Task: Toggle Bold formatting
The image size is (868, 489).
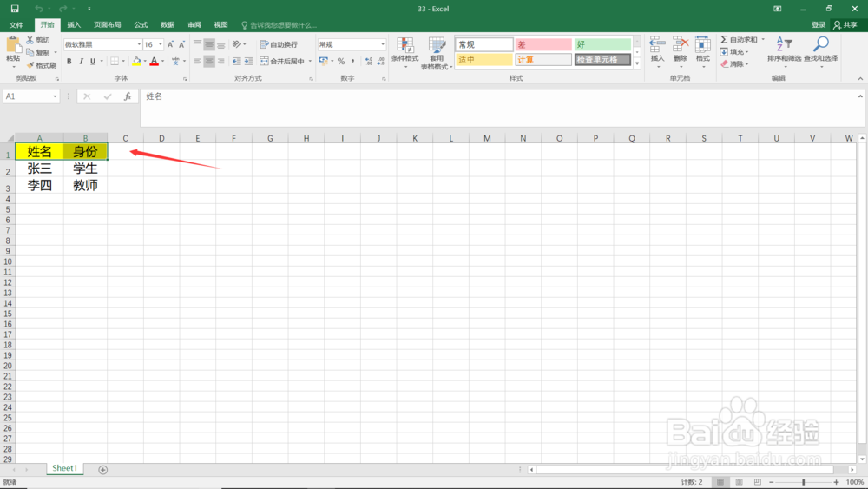Action: point(69,61)
